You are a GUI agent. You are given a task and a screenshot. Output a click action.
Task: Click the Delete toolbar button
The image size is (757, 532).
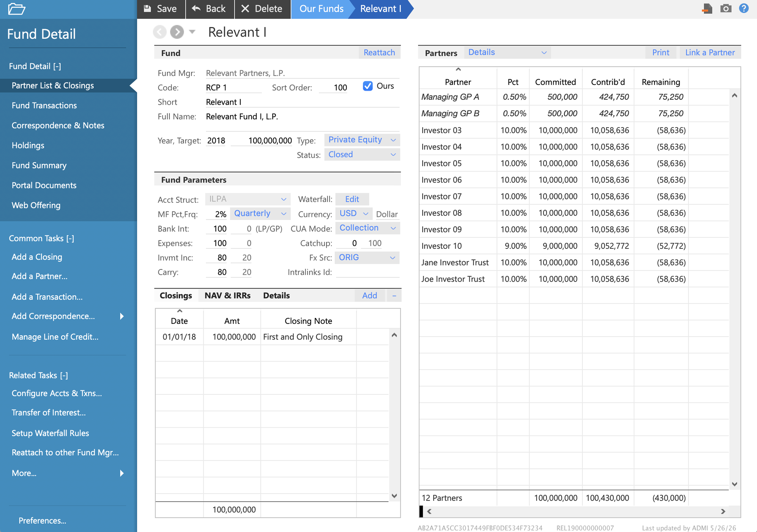pyautogui.click(x=262, y=9)
